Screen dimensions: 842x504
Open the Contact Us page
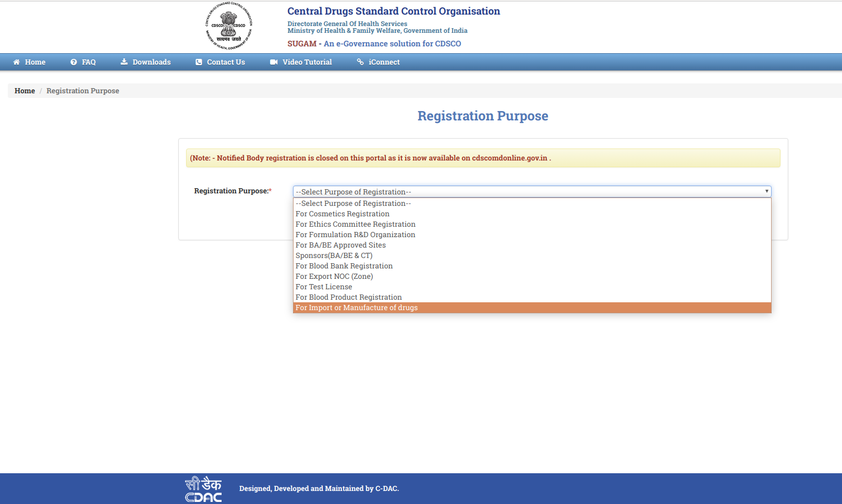pyautogui.click(x=225, y=62)
